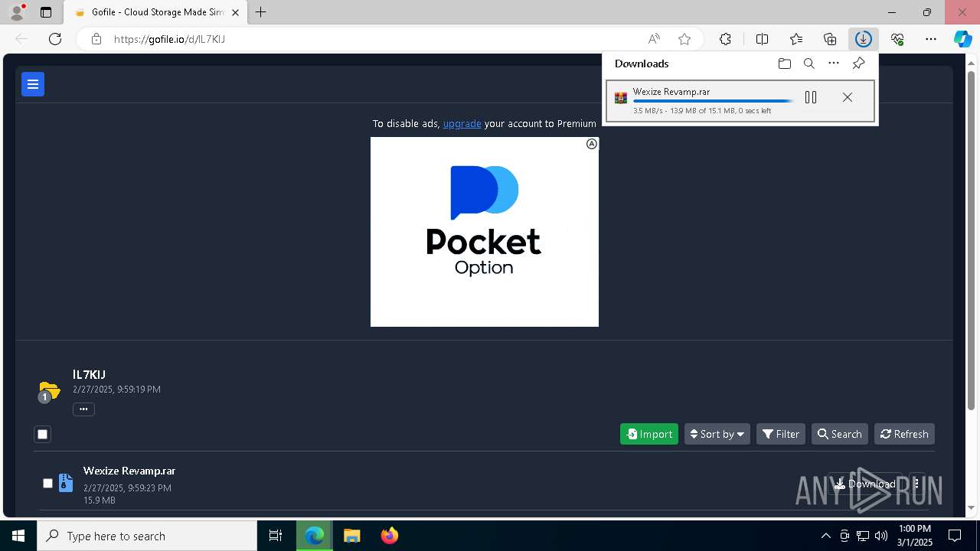Click the Wexize Revamp.rar archive file icon

click(66, 483)
